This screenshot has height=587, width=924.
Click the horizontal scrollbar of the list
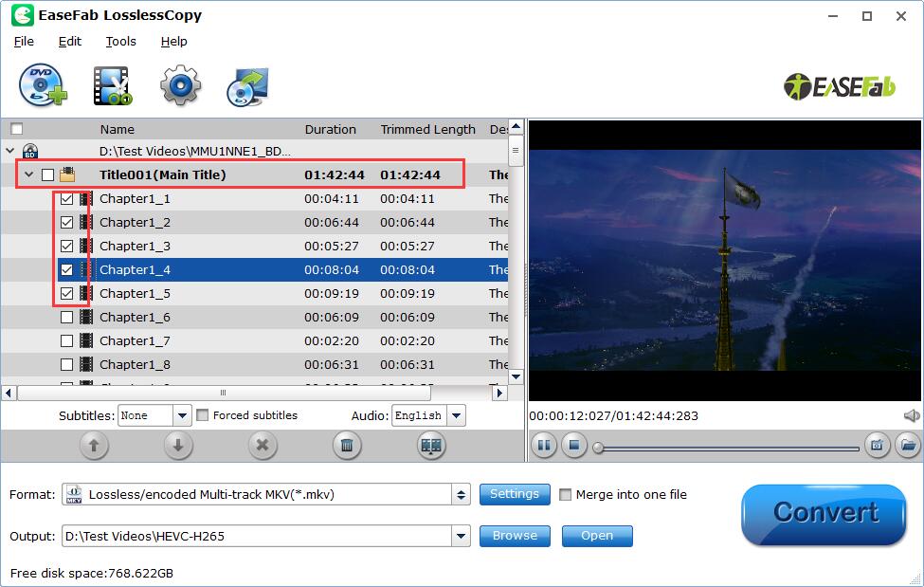(224, 393)
